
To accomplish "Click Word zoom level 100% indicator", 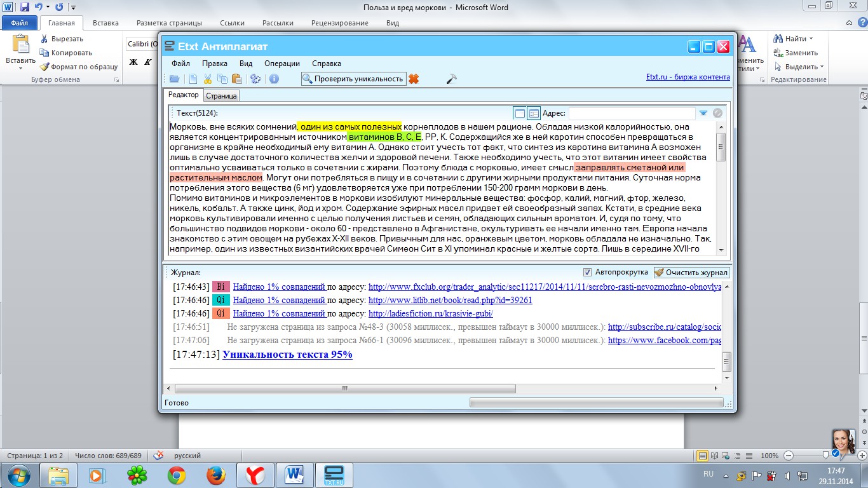I will (770, 456).
